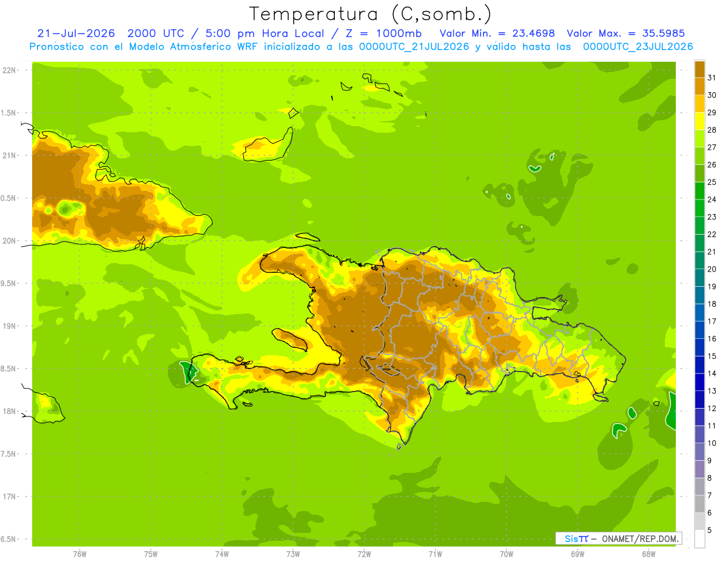Click the '17N' latitude label
The image size is (728, 562).
(x=9, y=497)
